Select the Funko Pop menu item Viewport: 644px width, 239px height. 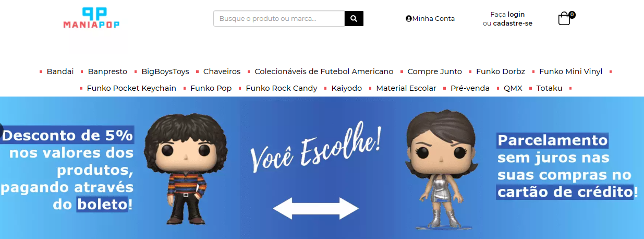pyautogui.click(x=211, y=88)
